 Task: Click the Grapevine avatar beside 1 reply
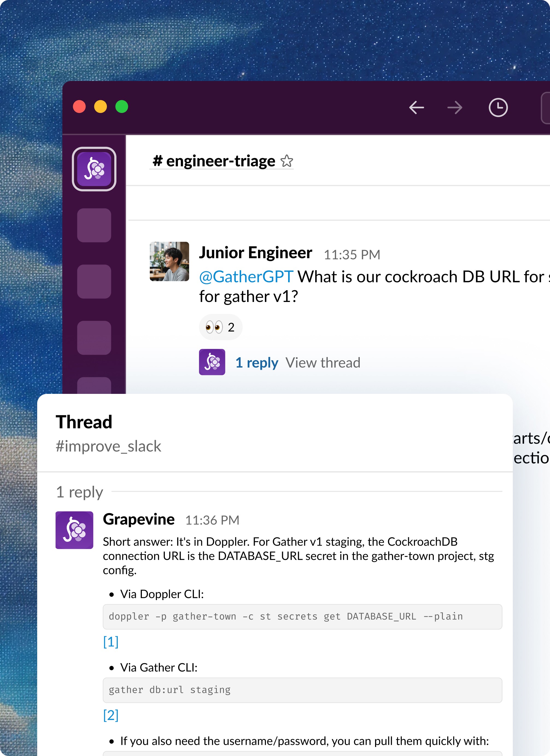pyautogui.click(x=212, y=362)
